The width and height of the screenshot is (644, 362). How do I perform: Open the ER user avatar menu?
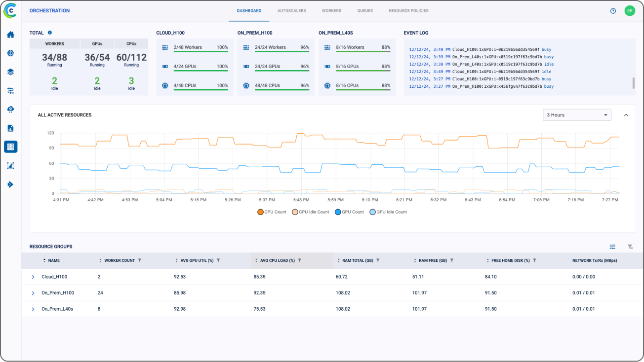point(630,10)
